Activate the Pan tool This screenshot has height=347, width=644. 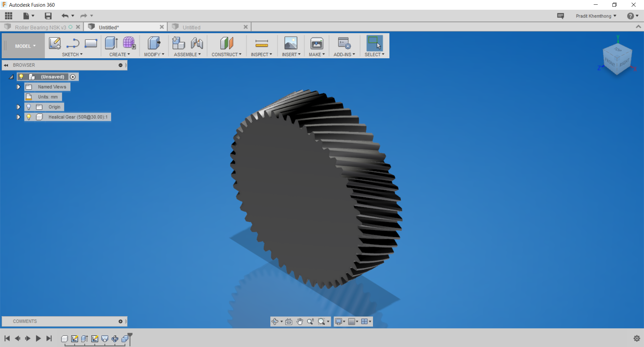tap(300, 321)
